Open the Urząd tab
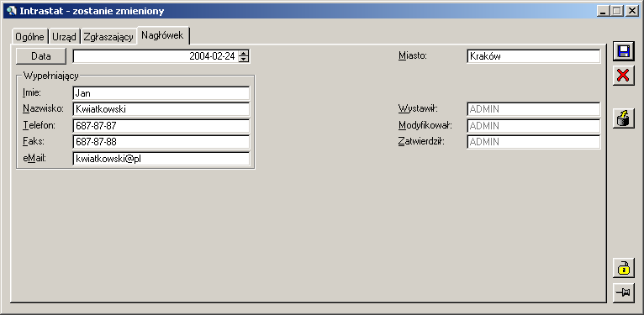Viewport: 644px width, 315px height. [x=64, y=36]
